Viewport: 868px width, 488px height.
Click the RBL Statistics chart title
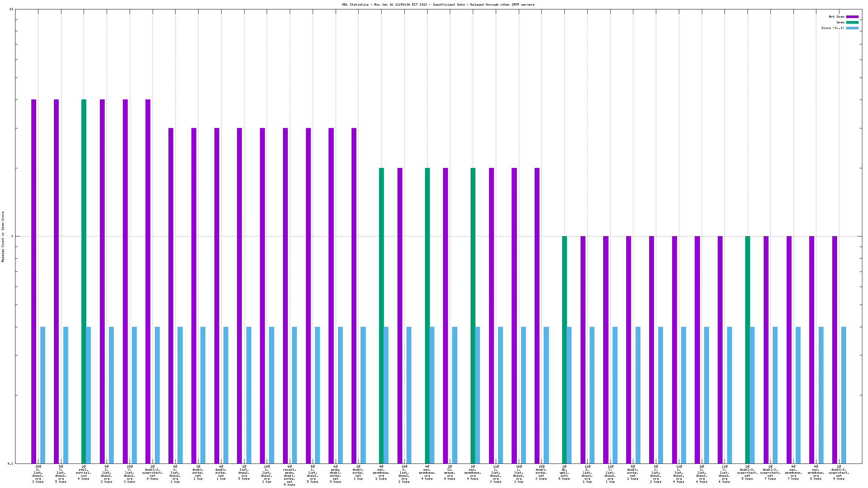coord(438,5)
